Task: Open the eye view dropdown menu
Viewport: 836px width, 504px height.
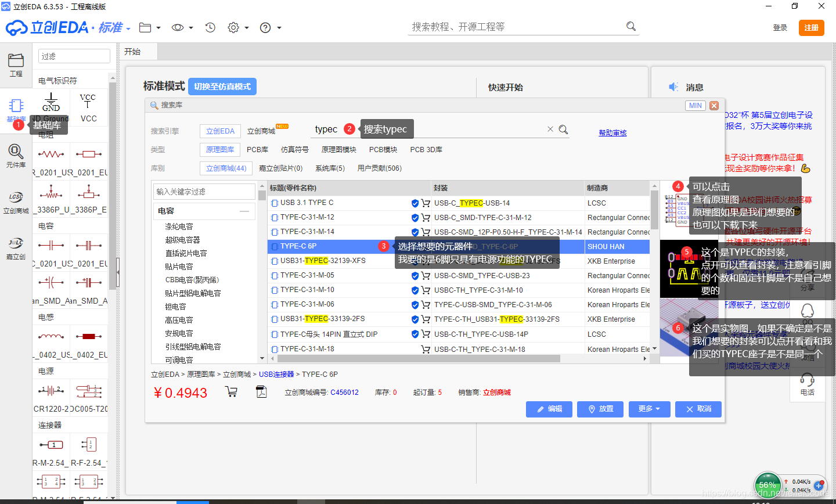Action: pyautogui.click(x=182, y=27)
